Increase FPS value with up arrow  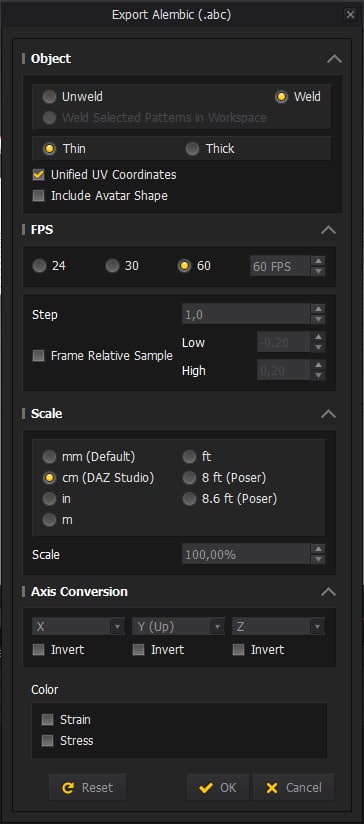click(x=318, y=261)
